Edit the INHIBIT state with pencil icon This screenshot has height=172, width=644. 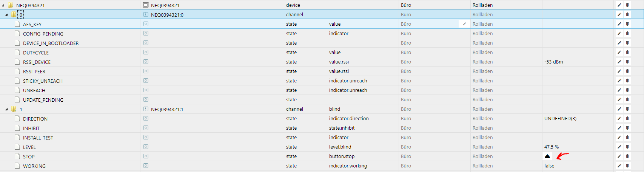(x=619, y=128)
